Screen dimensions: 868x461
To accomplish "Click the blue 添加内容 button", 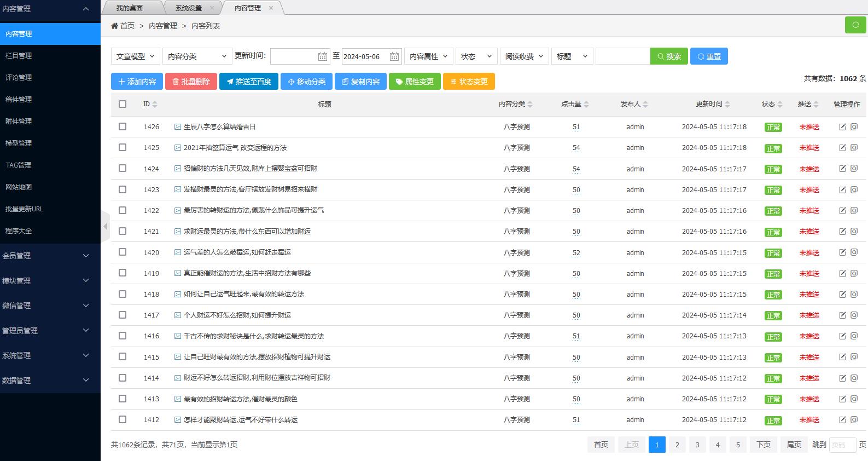I will 137,82.
